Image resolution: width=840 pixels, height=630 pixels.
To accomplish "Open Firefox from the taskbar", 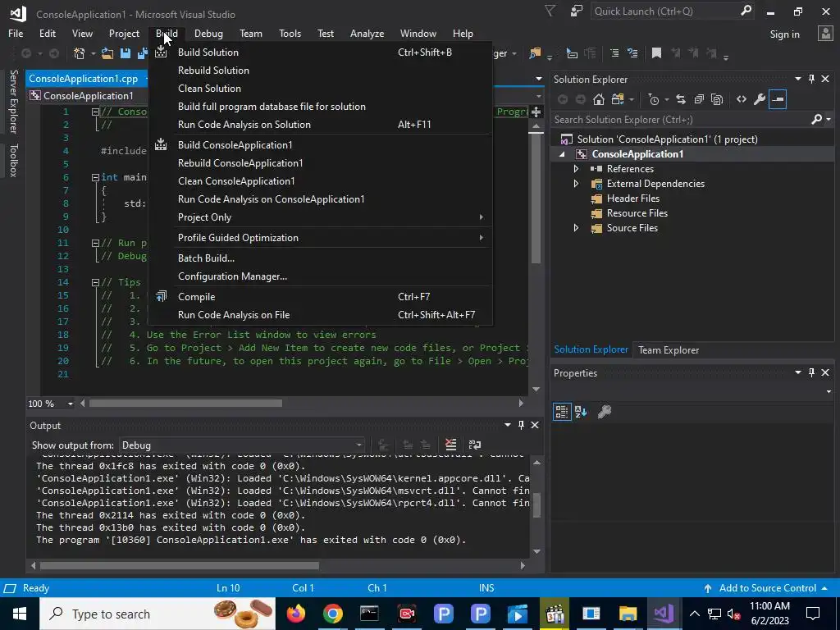I will click(x=295, y=614).
